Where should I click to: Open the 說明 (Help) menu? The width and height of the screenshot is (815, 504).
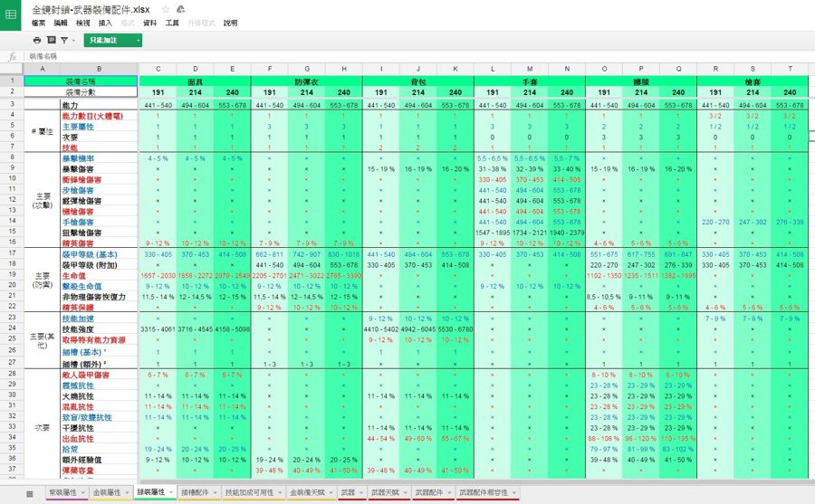coord(230,23)
